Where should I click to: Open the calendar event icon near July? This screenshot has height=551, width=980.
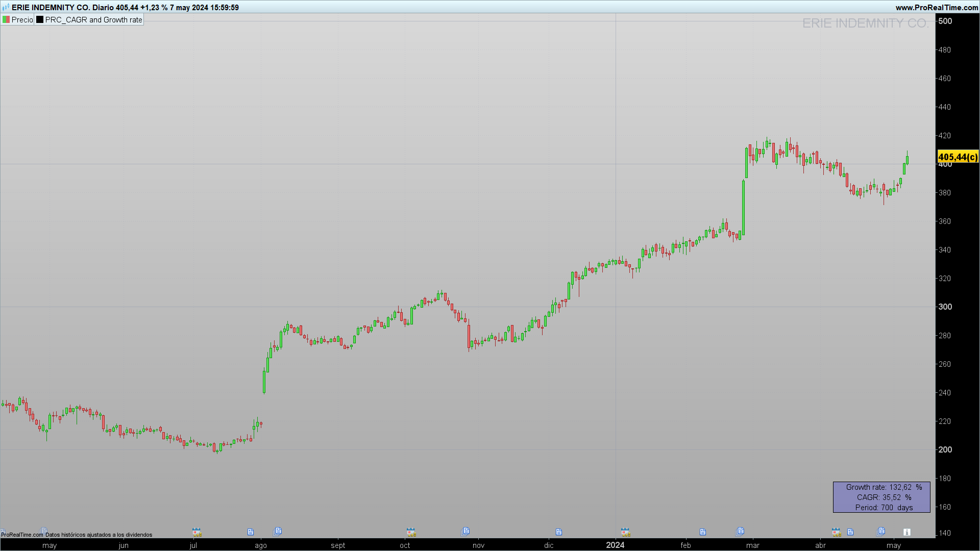click(x=197, y=532)
